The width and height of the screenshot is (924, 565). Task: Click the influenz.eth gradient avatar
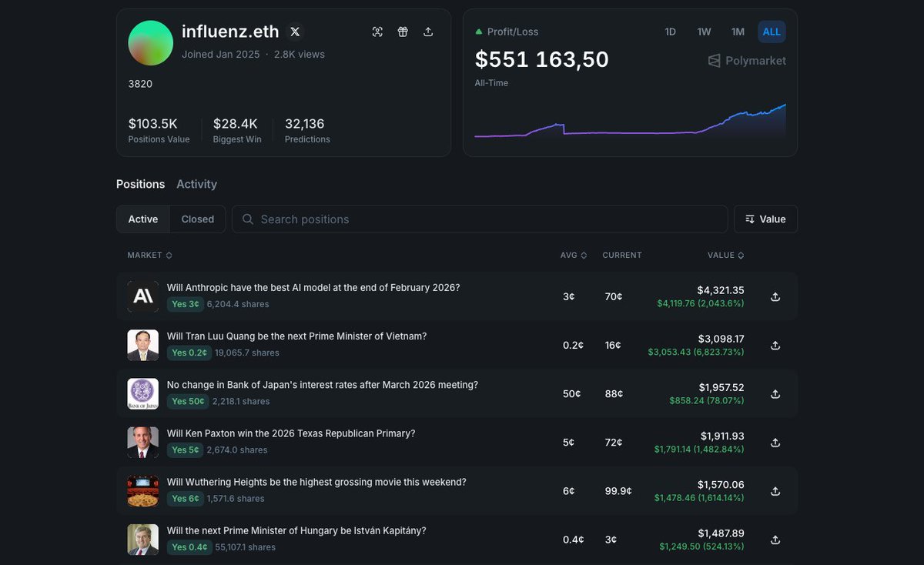(150, 43)
